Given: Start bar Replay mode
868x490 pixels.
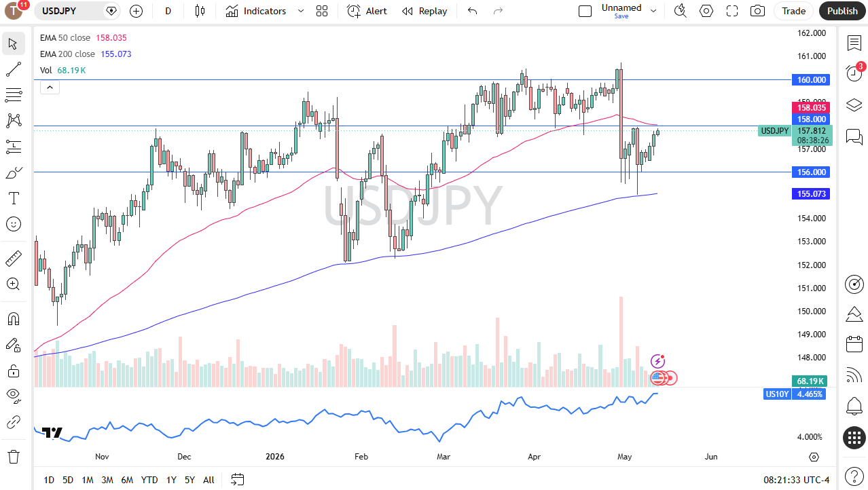Looking at the screenshot, I should click(x=424, y=11).
